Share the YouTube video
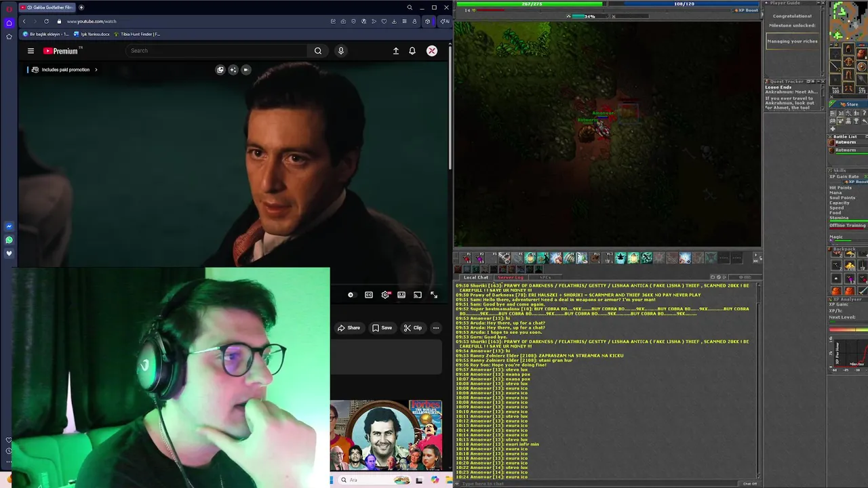Screen dimensions: 868x488 (349, 328)
